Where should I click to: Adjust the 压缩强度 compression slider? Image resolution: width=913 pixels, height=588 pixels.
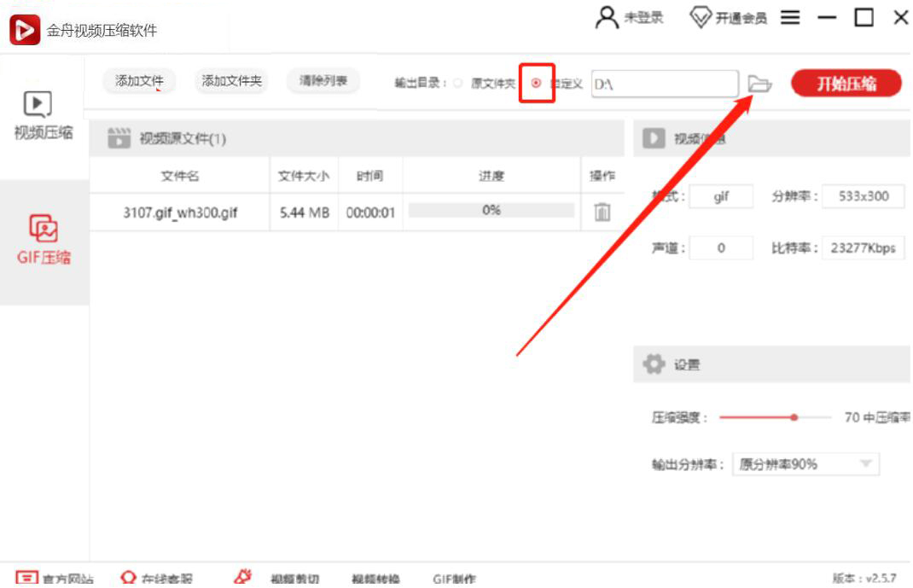coord(794,416)
